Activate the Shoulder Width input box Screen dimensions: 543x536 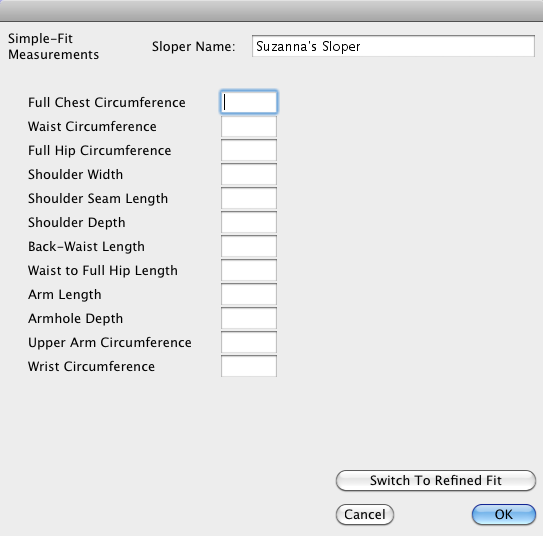[249, 174]
